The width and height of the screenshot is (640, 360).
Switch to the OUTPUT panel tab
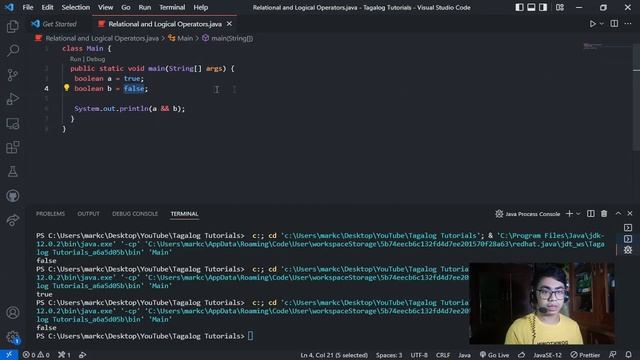[88, 213]
